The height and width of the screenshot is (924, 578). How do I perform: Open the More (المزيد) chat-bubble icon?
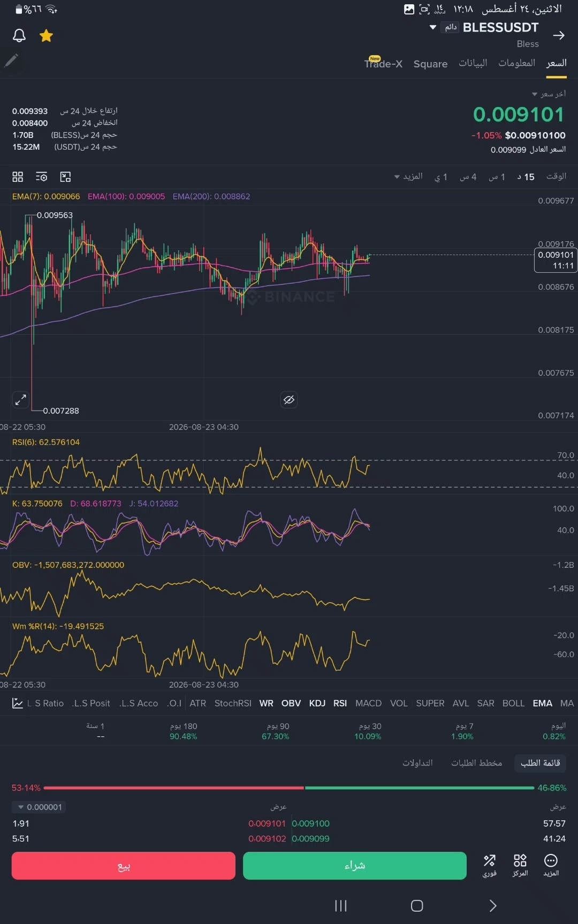(551, 866)
